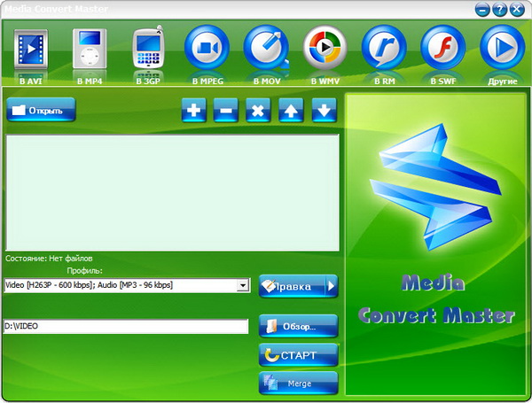Image resolution: width=532 pixels, height=403 pixels.
Task: Click the output folder path field 'D:\VIDEO'
Action: (x=126, y=327)
